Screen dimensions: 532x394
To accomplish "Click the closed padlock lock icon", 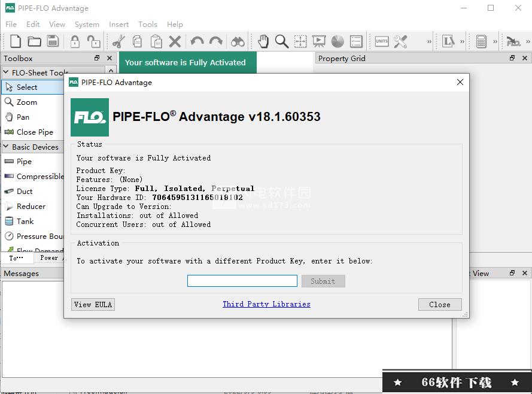I will [x=75, y=41].
